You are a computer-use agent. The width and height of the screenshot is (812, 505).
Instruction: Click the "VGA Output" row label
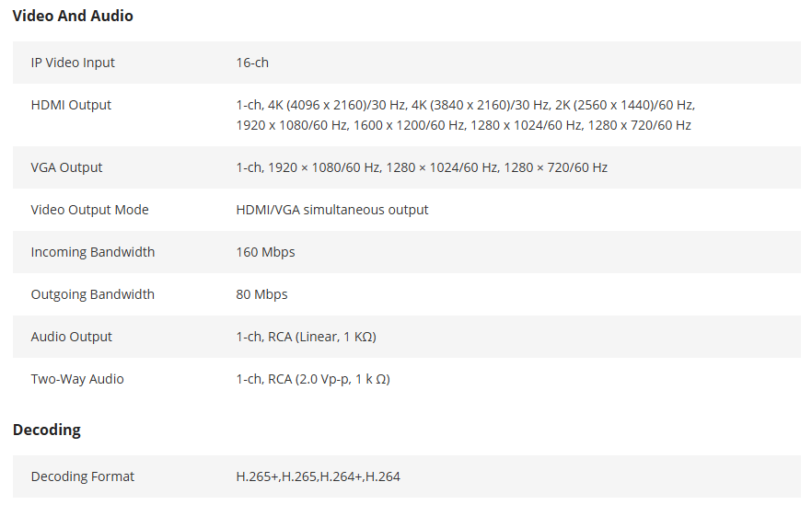[65, 167]
